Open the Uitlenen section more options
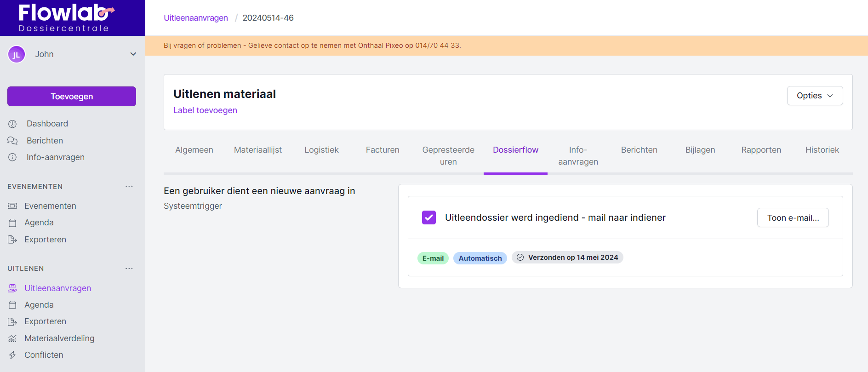868x372 pixels. (129, 269)
